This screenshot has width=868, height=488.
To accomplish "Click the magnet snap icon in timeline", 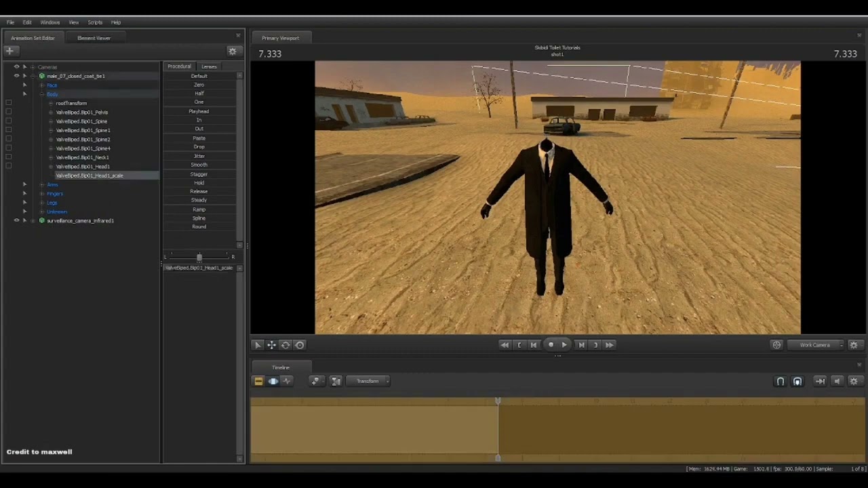I will pos(780,382).
